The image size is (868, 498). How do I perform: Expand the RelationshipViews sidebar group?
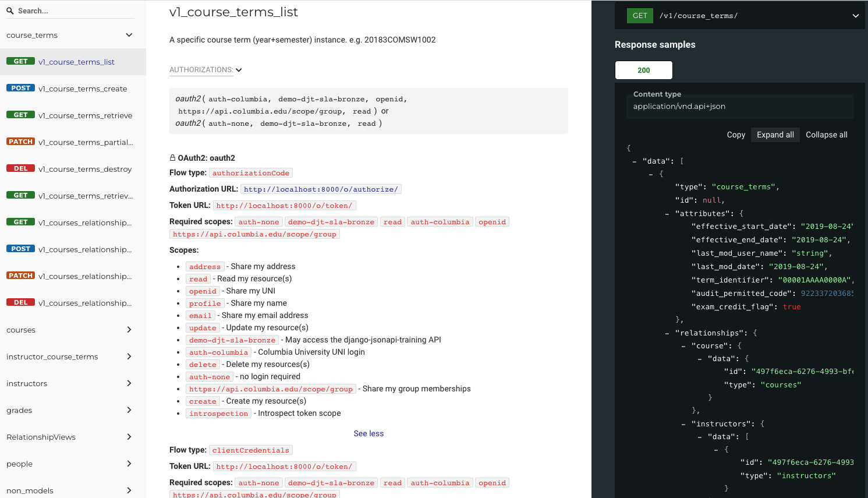[x=129, y=437]
